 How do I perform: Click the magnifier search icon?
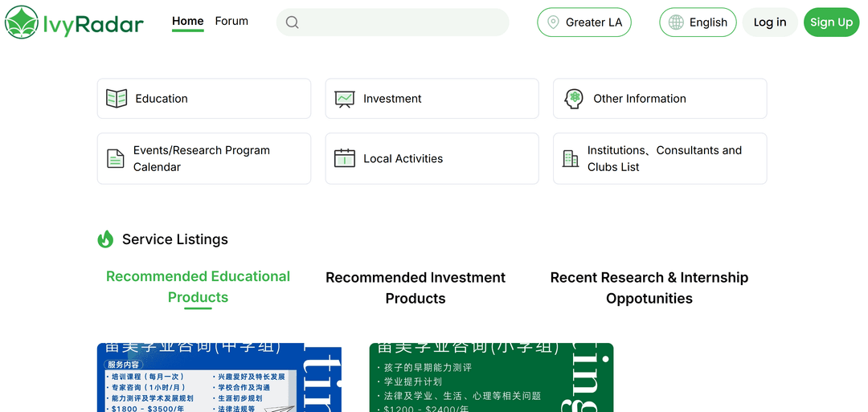[293, 22]
